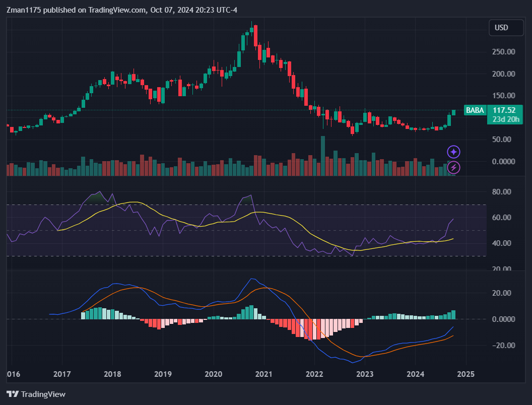Image resolution: width=532 pixels, height=405 pixels.
Task: Click the purple sparkle star icon
Action: pos(453,152)
